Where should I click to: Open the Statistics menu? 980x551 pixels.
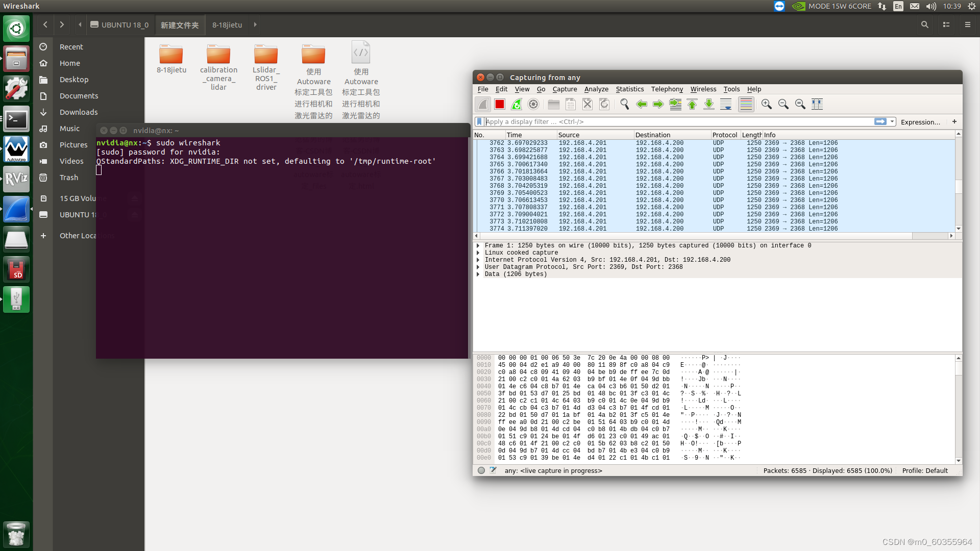[x=629, y=89]
